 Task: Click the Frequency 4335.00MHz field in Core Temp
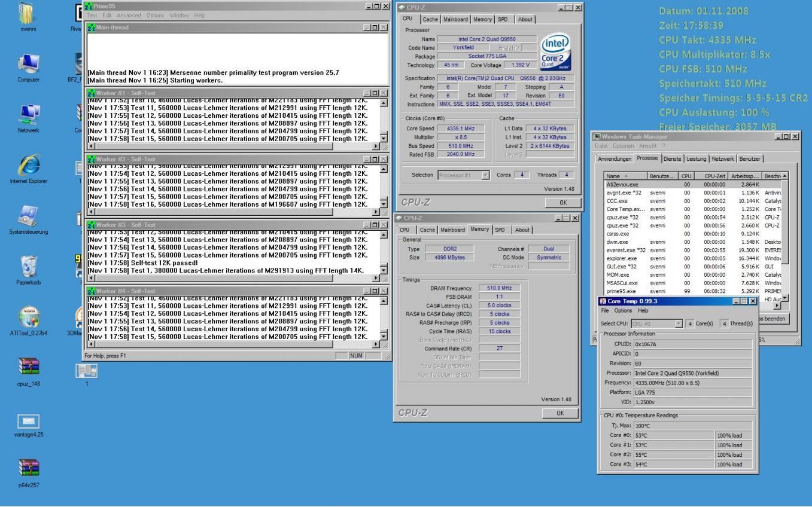[x=692, y=383]
